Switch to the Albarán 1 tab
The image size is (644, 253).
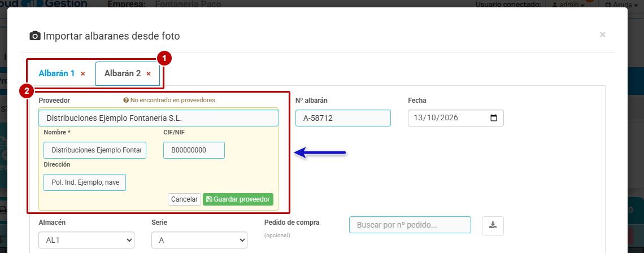[x=56, y=73]
